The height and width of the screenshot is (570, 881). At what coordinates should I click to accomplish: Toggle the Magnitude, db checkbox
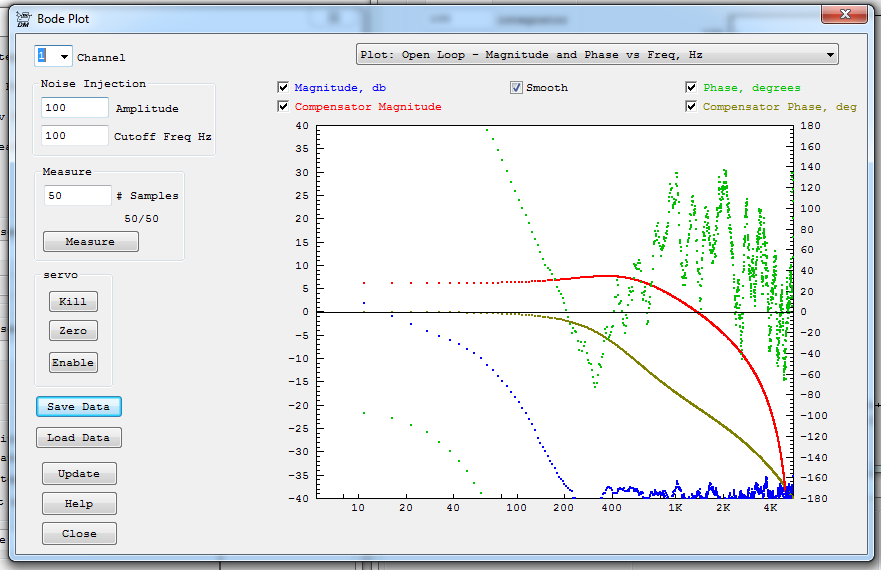(x=284, y=88)
